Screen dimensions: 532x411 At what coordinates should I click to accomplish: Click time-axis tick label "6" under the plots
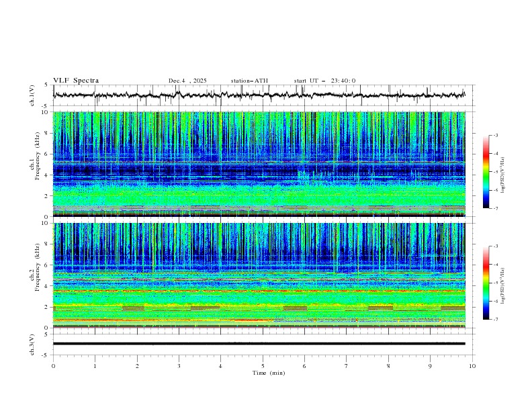[304, 366]
